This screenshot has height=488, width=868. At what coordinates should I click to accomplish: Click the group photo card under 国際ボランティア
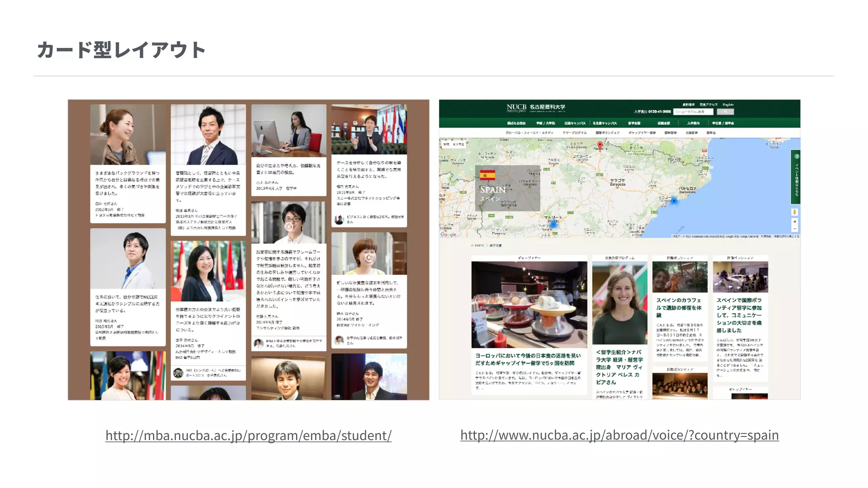coord(680,385)
